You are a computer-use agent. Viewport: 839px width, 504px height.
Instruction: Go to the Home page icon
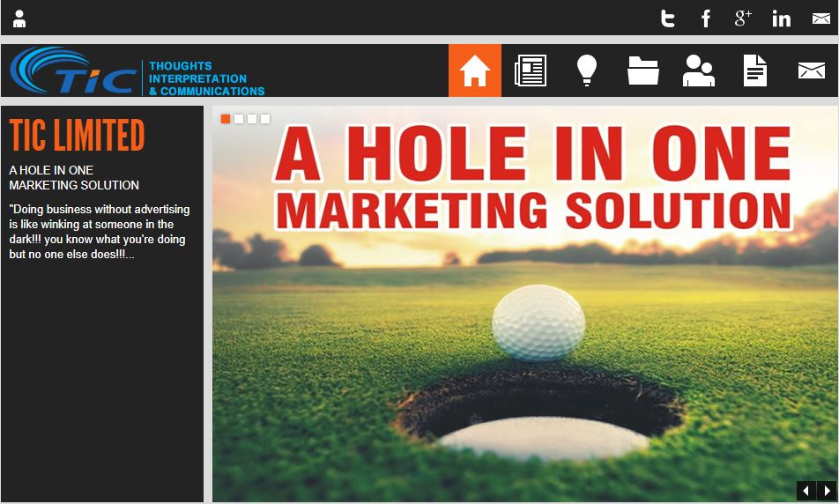point(475,70)
